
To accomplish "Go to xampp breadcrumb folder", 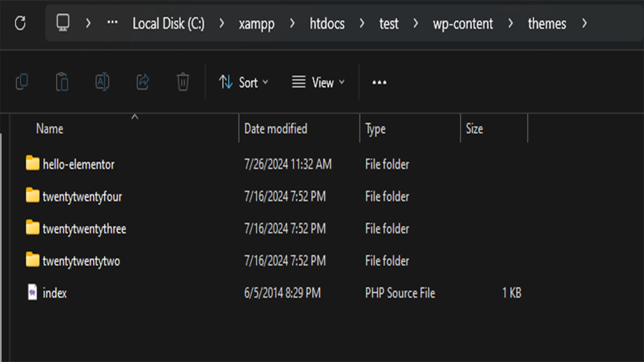I will click(x=257, y=24).
